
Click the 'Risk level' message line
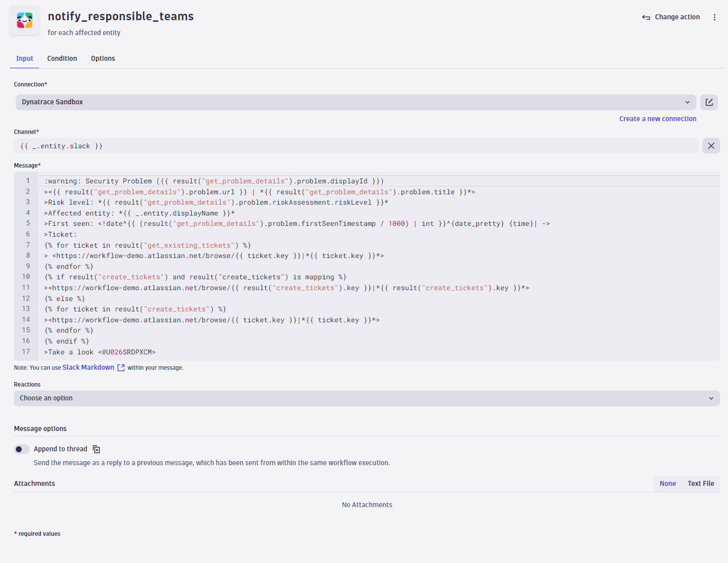coord(216,203)
